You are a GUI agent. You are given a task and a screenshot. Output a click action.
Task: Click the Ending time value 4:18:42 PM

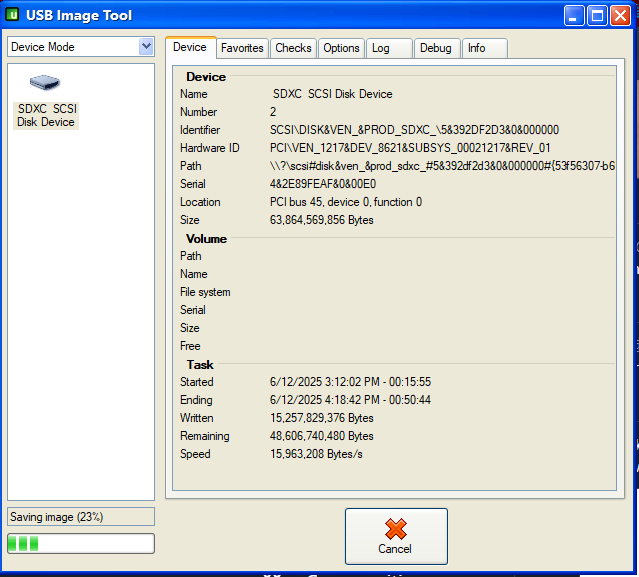[x=350, y=400]
